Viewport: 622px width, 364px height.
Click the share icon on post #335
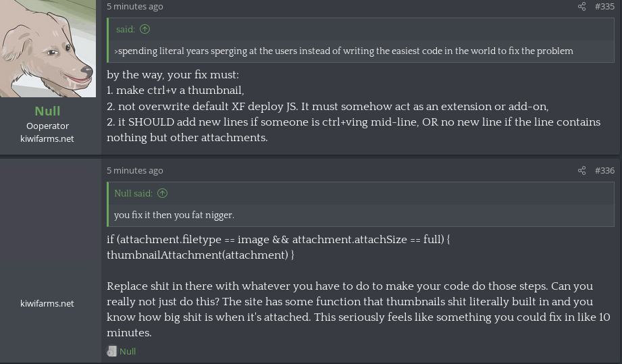click(x=581, y=6)
